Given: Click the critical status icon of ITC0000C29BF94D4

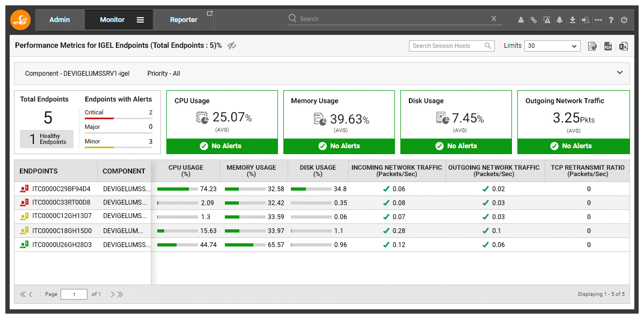Looking at the screenshot, I should pos(24,189).
